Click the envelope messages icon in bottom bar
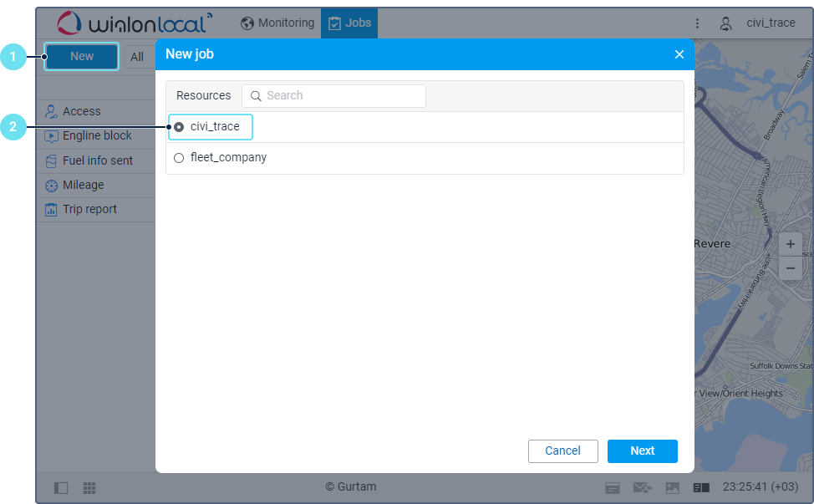 pos(642,487)
